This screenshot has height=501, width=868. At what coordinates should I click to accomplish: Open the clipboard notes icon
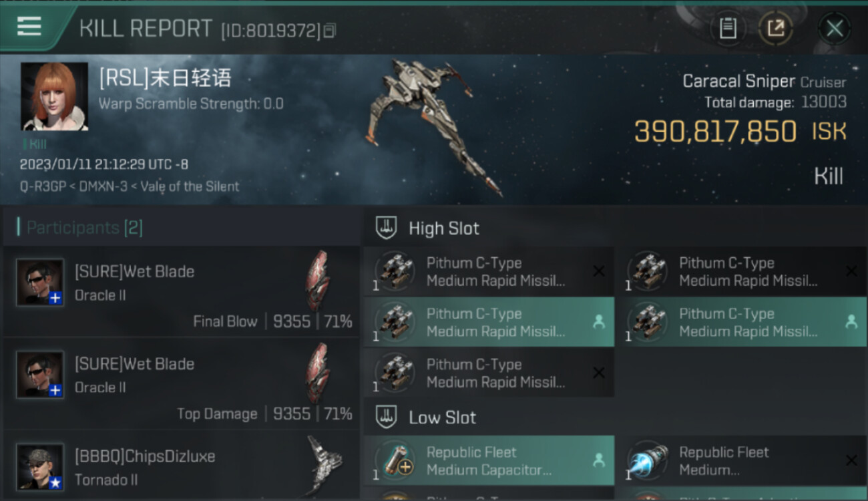pyautogui.click(x=728, y=28)
